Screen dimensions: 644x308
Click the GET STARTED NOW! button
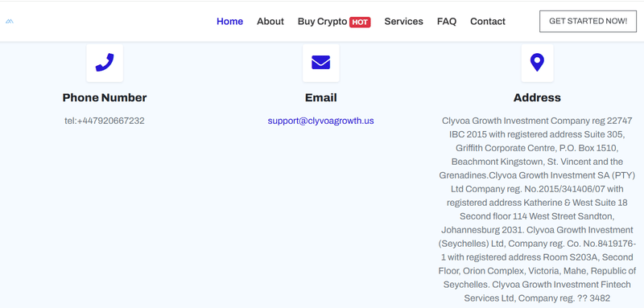pyautogui.click(x=588, y=22)
